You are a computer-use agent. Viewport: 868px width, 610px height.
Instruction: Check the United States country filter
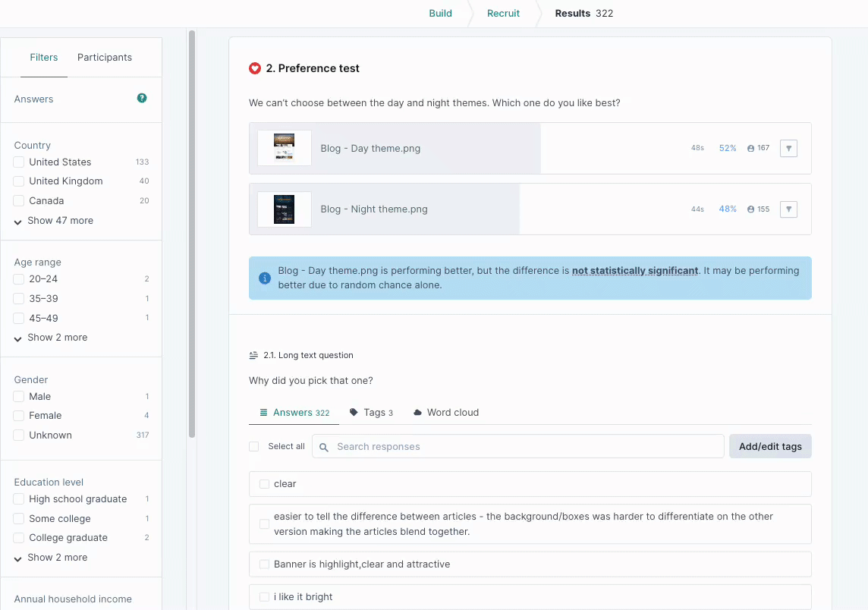[17, 162]
